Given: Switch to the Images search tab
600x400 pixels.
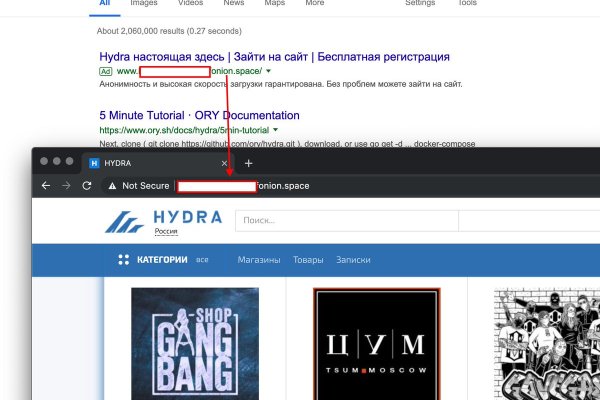Looking at the screenshot, I should click(143, 4).
